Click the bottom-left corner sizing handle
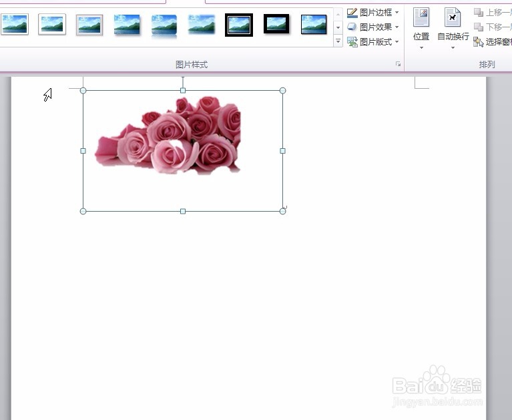This screenshot has width=512, height=420. [83, 211]
